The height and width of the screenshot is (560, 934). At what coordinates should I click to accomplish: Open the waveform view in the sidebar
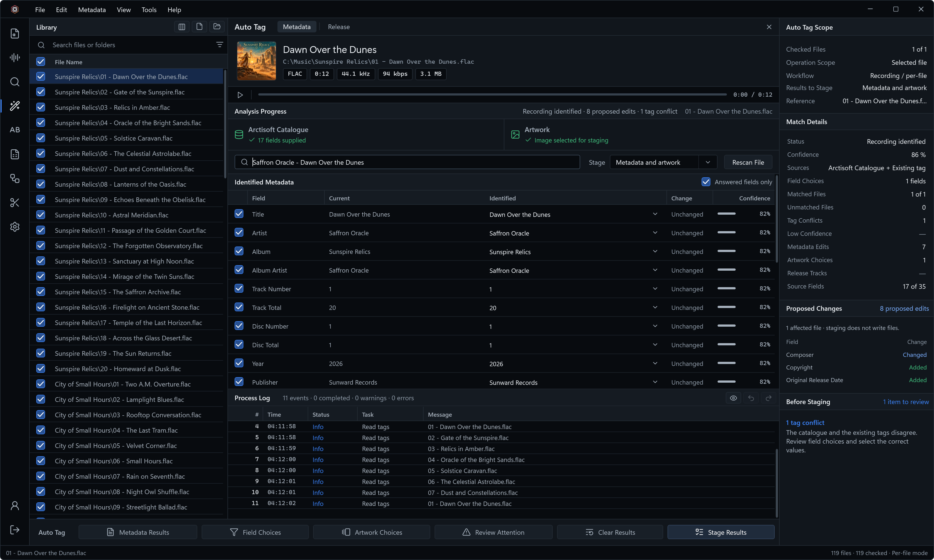pyautogui.click(x=15, y=57)
